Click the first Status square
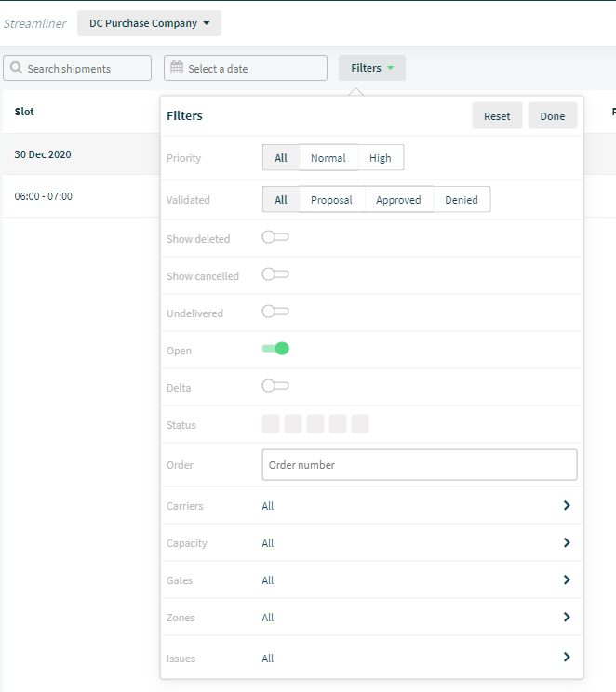The width and height of the screenshot is (616, 692). tap(271, 424)
